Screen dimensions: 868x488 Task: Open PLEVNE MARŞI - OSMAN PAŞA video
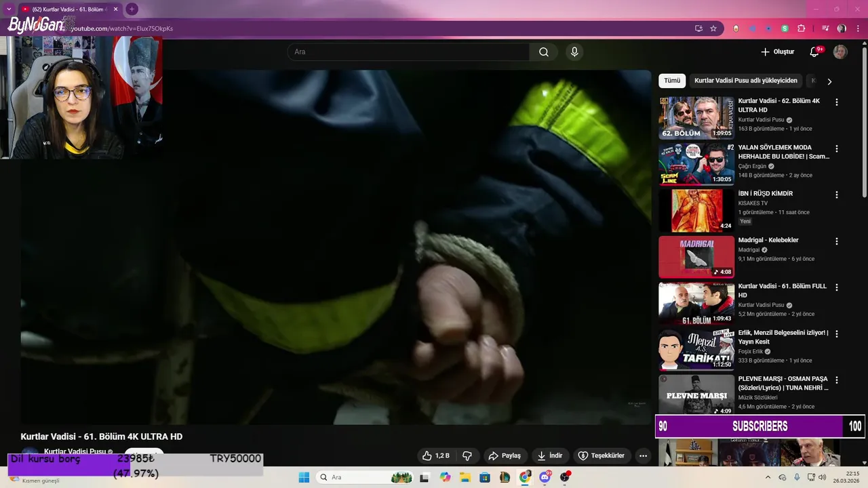point(783,384)
